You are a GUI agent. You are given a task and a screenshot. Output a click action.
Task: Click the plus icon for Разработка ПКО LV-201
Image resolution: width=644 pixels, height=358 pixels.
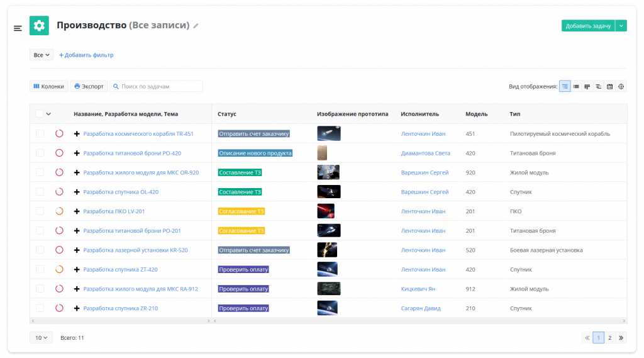(77, 211)
